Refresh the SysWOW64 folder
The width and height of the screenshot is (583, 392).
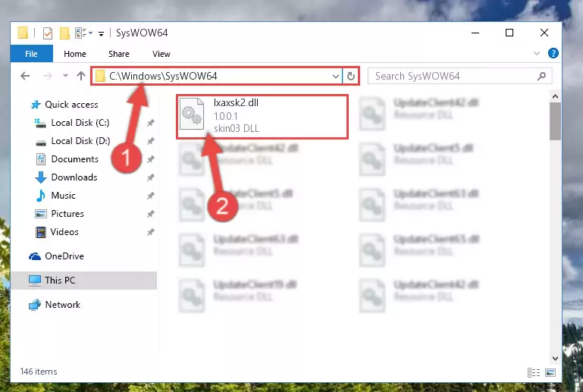point(350,77)
